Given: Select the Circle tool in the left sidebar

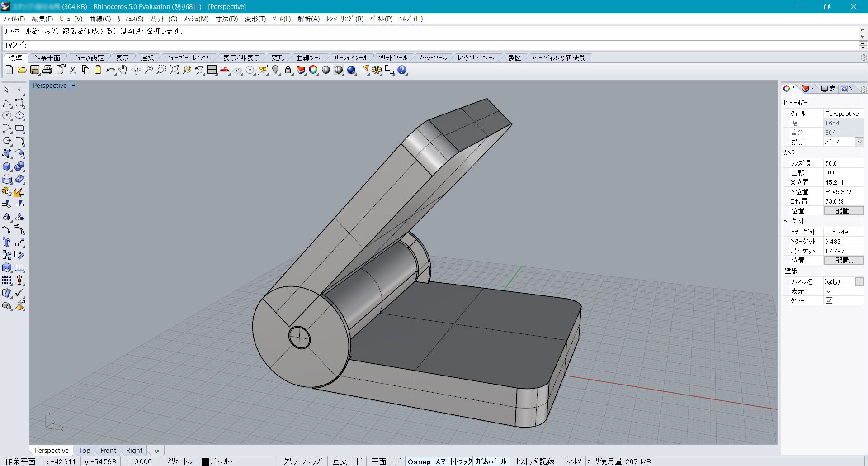Looking at the screenshot, I should click(7, 115).
